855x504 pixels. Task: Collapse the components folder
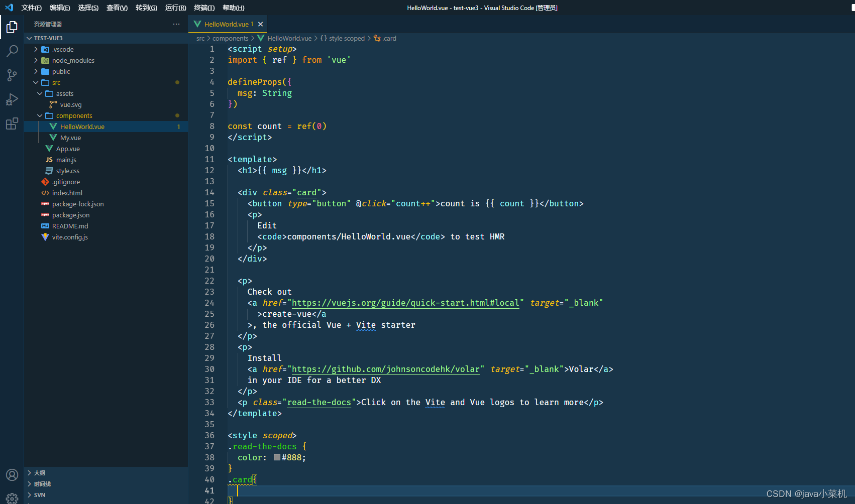pos(74,115)
